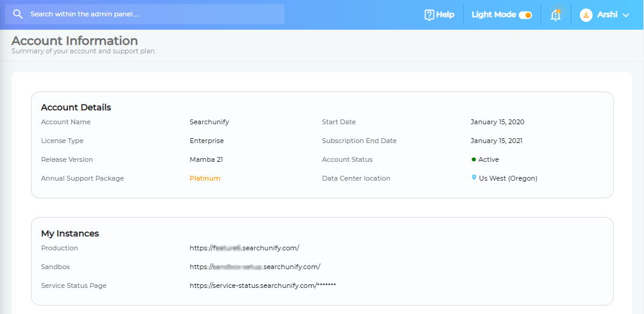Image resolution: width=644 pixels, height=314 pixels.
Task: Click the Help question mark icon
Action: pos(429,15)
